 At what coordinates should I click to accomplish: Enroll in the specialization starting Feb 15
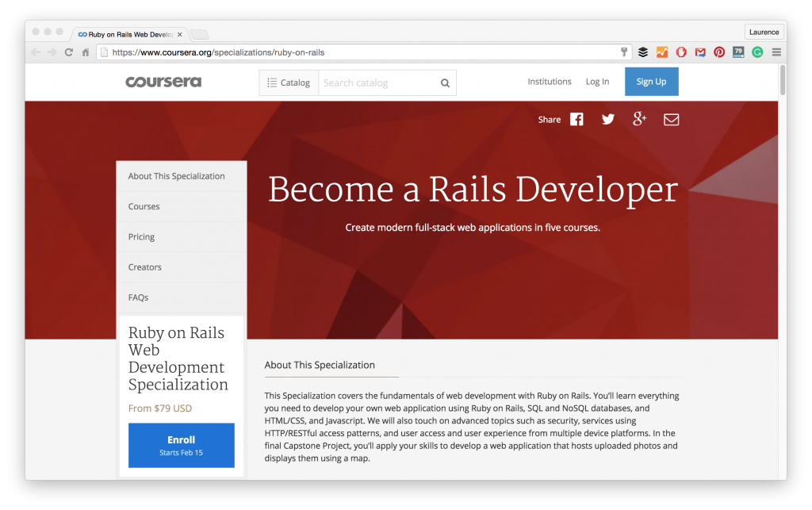coord(182,445)
